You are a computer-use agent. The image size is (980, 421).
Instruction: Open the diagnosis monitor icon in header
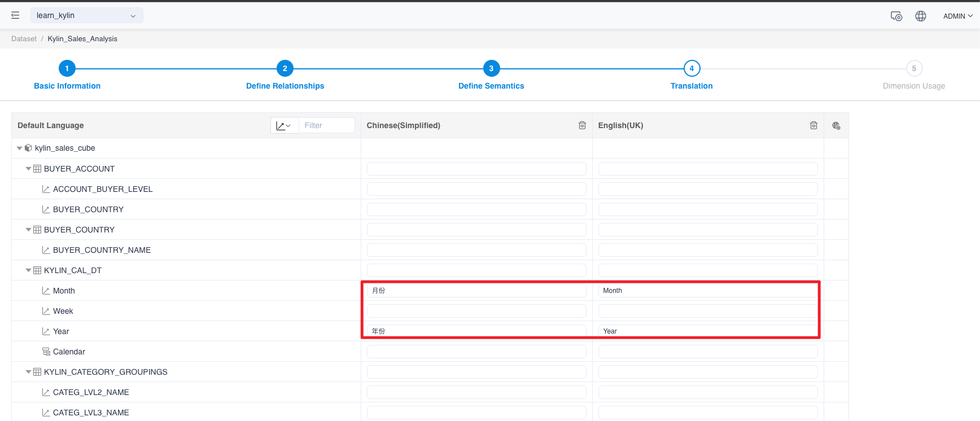tap(896, 16)
